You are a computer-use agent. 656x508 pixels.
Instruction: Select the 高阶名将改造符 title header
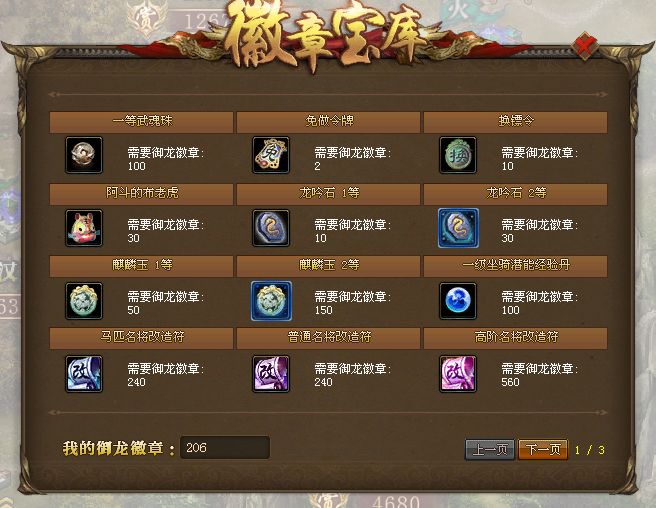(x=515, y=338)
